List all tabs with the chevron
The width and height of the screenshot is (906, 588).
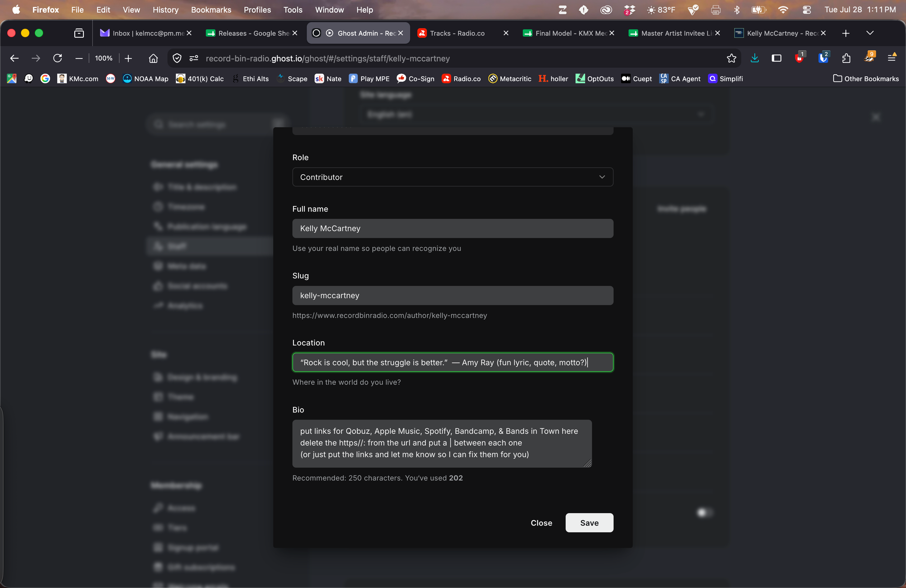click(870, 33)
